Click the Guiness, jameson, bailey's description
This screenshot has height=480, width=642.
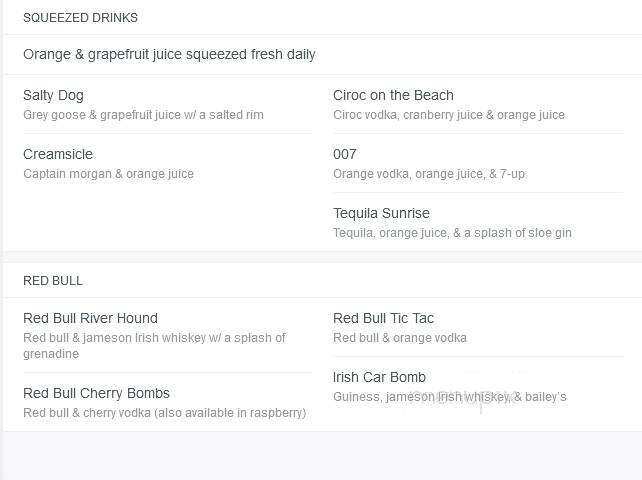(x=450, y=396)
